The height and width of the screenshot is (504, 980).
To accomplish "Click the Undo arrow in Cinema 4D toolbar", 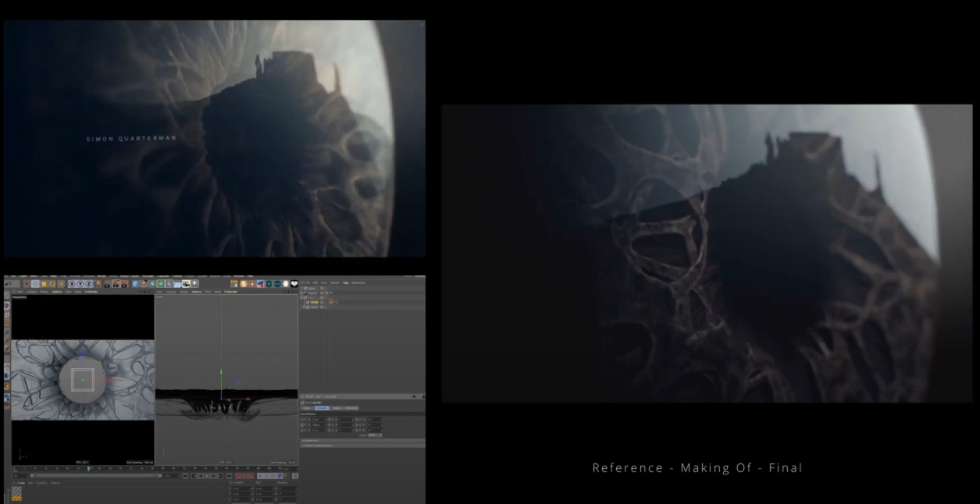I will click(x=9, y=284).
